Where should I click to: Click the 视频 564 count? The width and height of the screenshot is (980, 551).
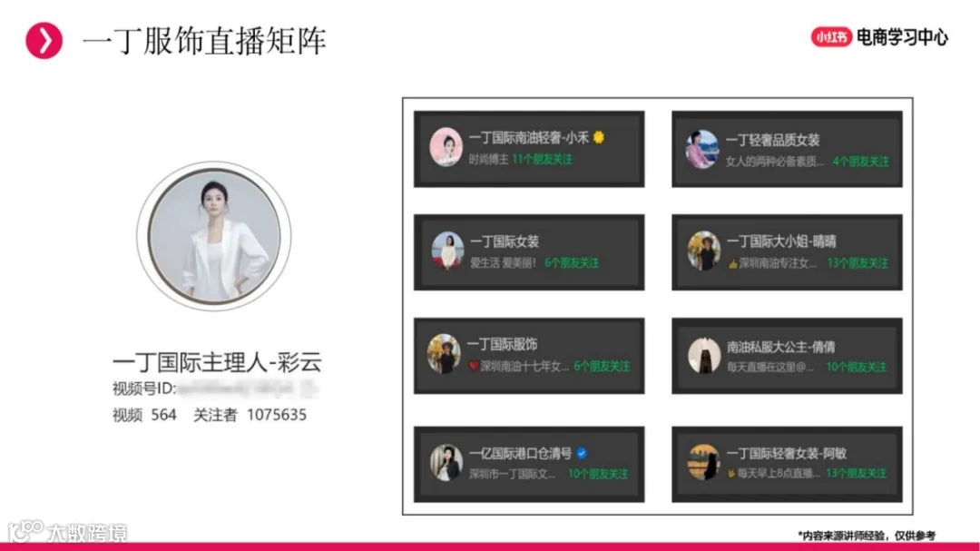pos(144,415)
